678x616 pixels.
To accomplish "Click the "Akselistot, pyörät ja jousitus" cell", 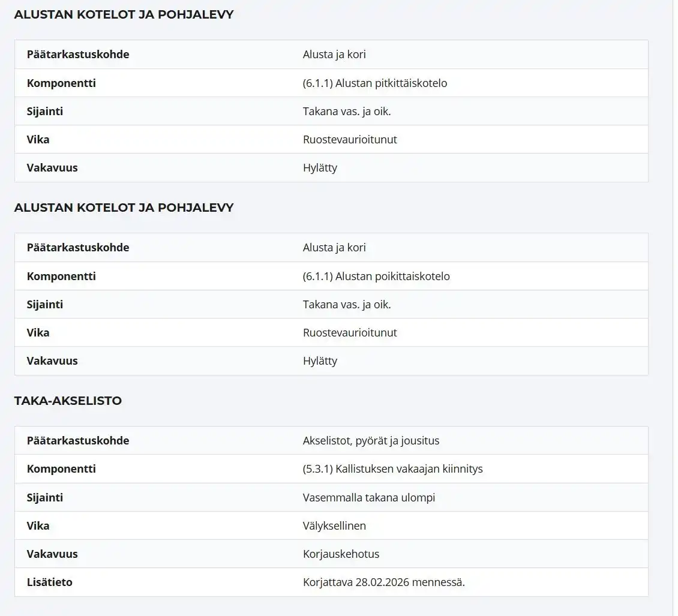I will 371,441.
